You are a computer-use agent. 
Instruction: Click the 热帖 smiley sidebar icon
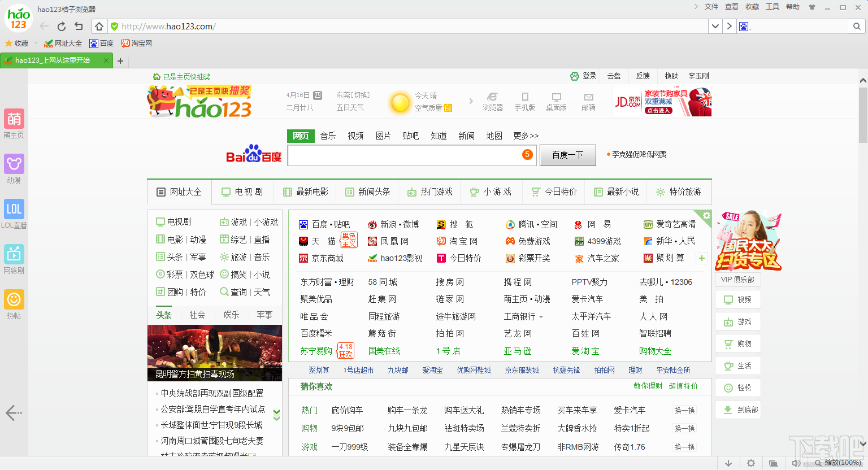click(14, 299)
